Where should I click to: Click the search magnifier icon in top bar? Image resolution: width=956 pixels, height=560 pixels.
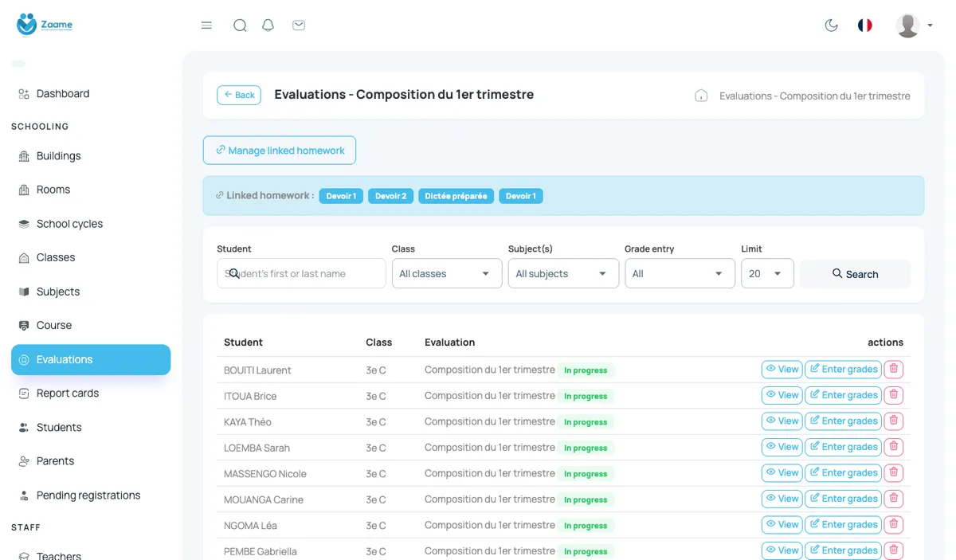pyautogui.click(x=240, y=25)
